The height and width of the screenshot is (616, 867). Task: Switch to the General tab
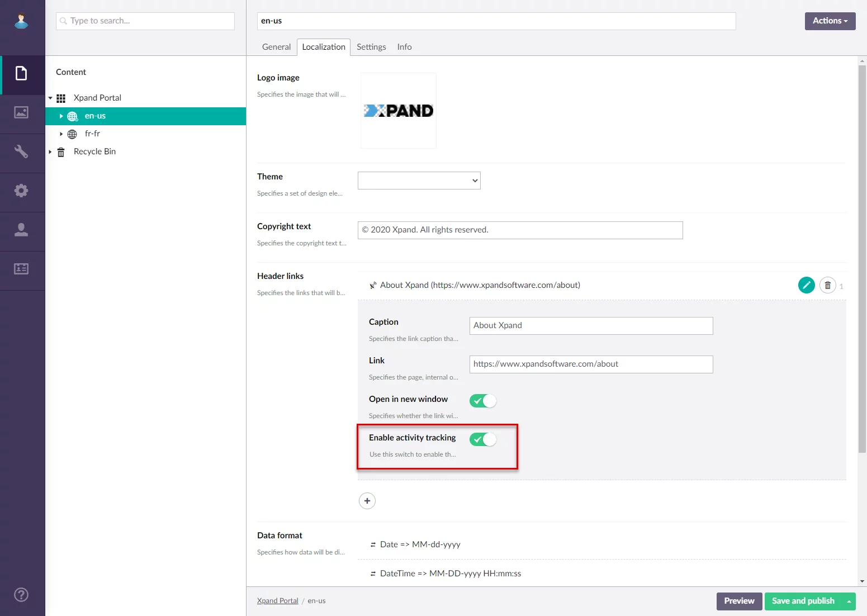click(276, 47)
